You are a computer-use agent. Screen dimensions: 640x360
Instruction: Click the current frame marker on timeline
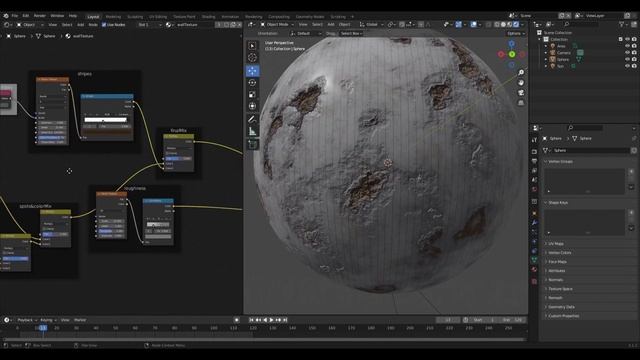click(x=43, y=328)
